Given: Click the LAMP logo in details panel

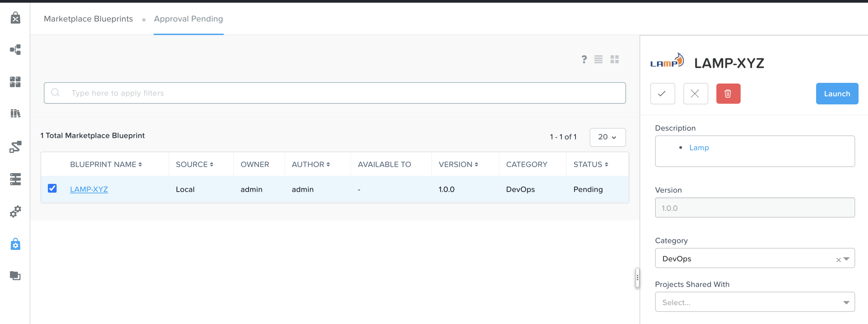Looking at the screenshot, I should click(x=667, y=60).
